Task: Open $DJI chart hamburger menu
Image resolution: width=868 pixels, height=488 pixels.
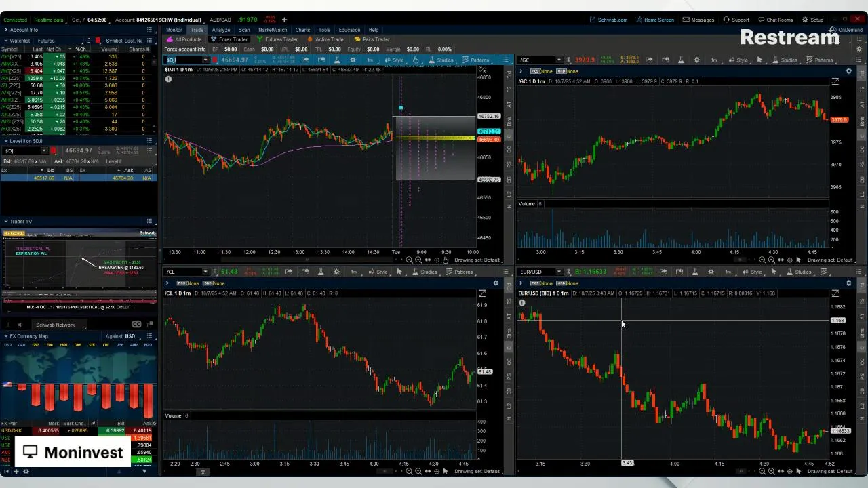Action: coord(506,60)
